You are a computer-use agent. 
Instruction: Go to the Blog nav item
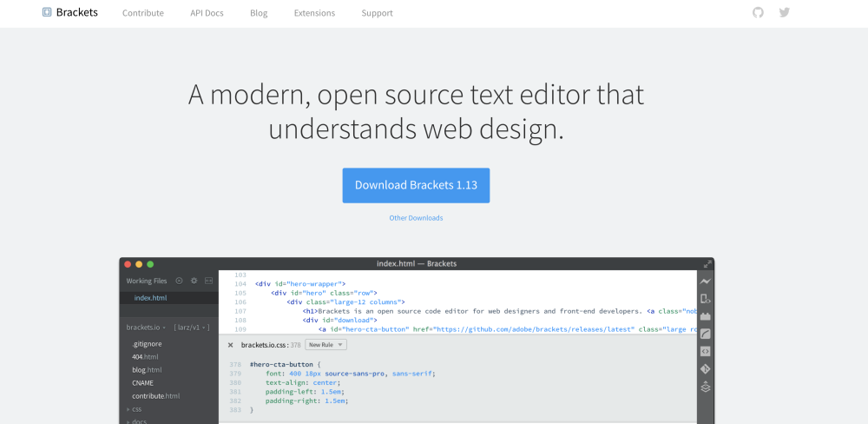point(259,13)
